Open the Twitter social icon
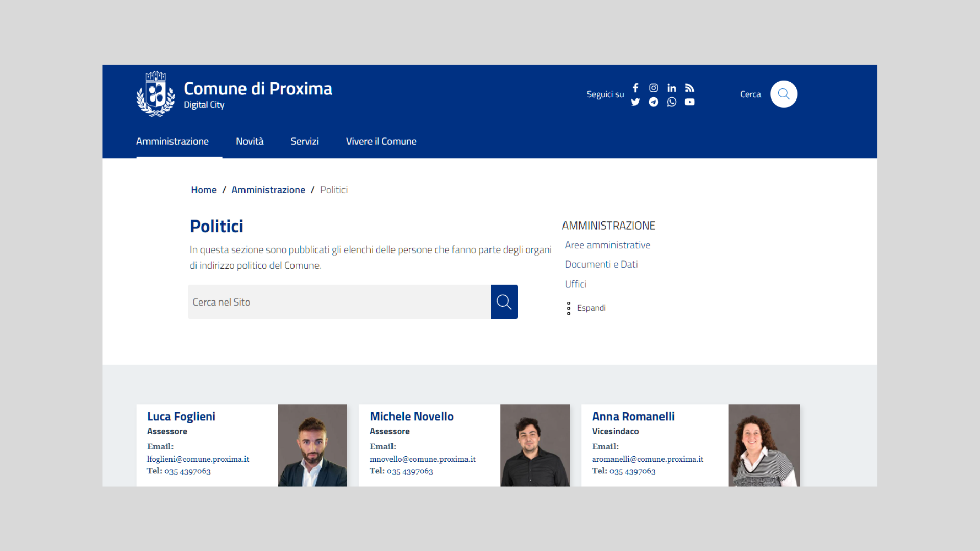The height and width of the screenshot is (551, 980). tap(635, 102)
